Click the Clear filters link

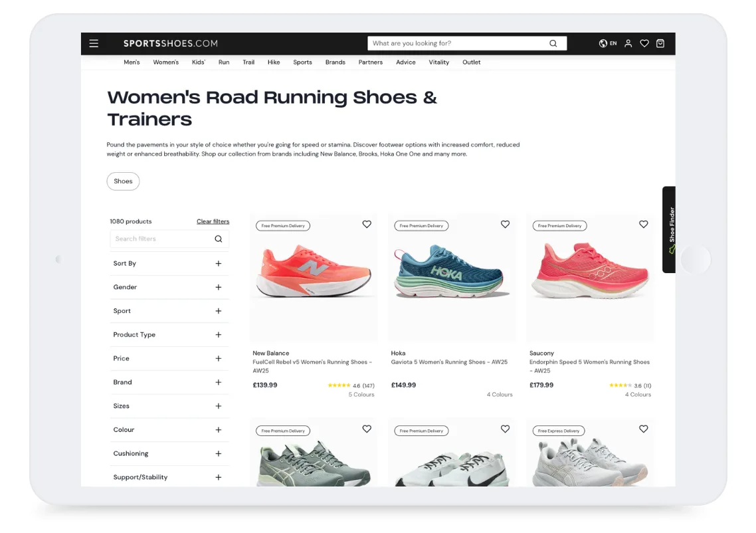(x=213, y=221)
